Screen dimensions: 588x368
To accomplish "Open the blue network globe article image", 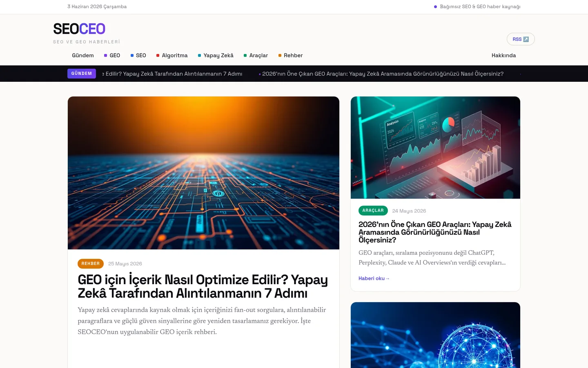I will click(435, 335).
